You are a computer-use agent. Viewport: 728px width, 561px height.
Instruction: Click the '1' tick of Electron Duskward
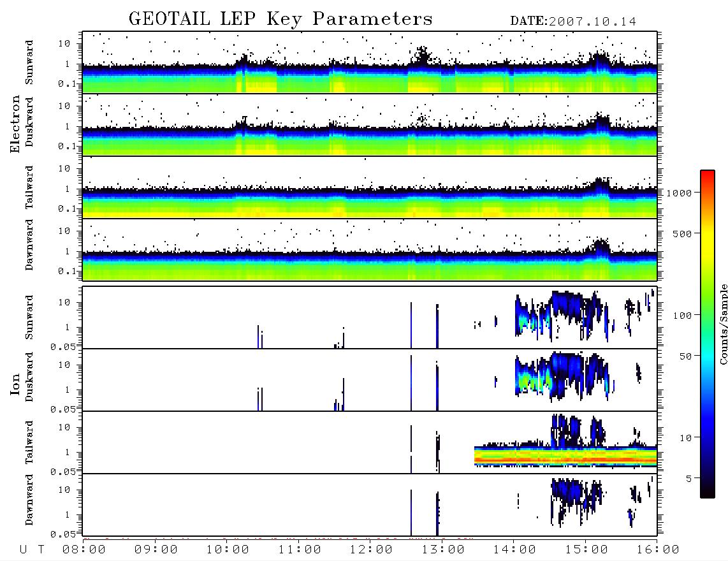68,126
